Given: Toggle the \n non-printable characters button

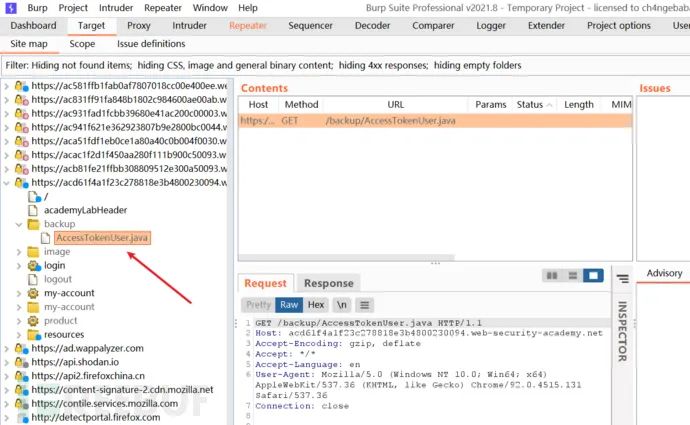Looking at the screenshot, I should pos(341,304).
